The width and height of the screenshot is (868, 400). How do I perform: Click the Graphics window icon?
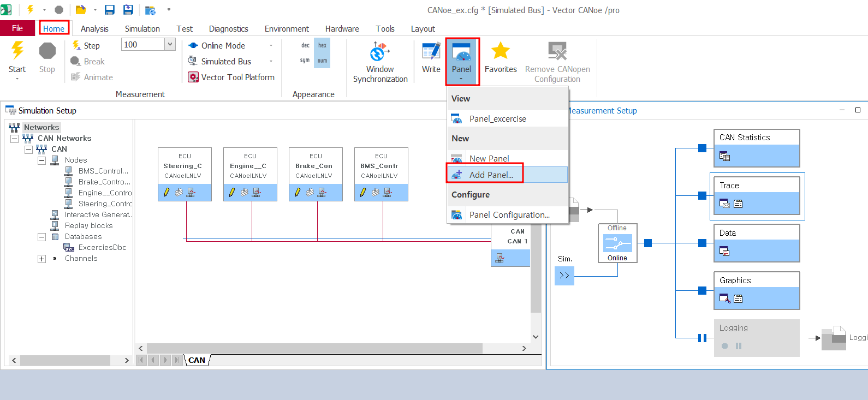pyautogui.click(x=724, y=298)
